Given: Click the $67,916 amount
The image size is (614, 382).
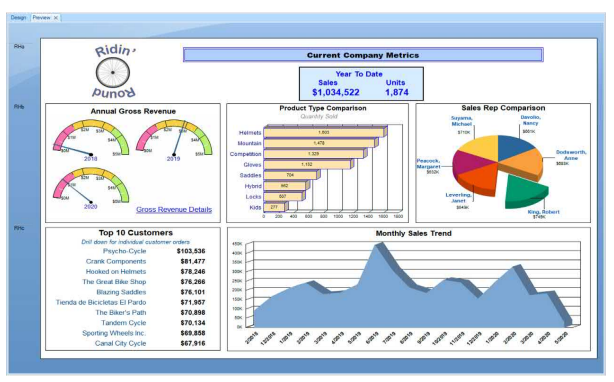Looking at the screenshot, I should pos(193,343).
